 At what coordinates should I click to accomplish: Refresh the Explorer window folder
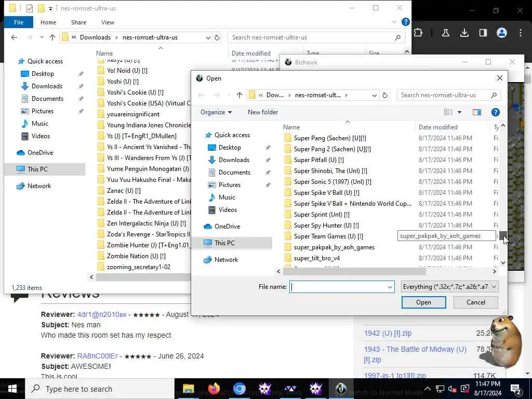[x=217, y=37]
